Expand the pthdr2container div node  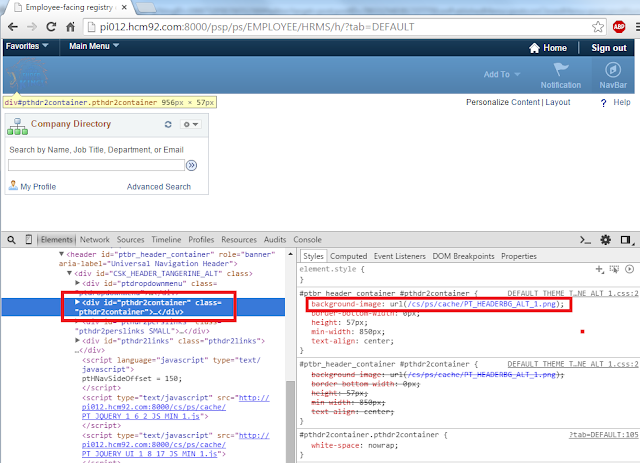coord(77,302)
